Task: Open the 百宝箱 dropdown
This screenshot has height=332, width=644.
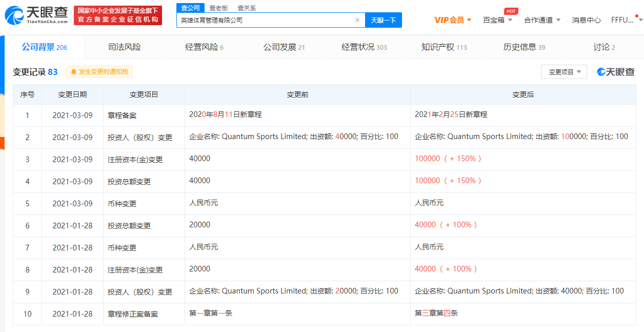Action: (497, 20)
